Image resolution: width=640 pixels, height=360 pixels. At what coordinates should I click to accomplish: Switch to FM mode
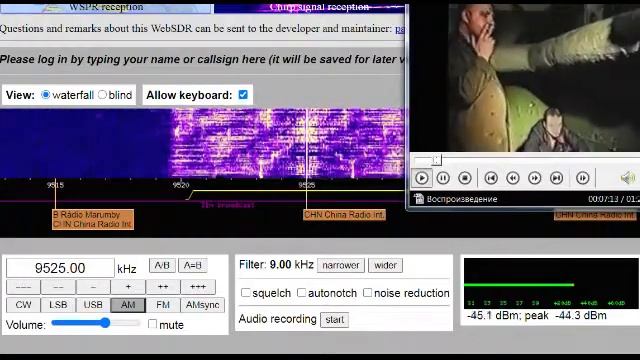coord(163,305)
